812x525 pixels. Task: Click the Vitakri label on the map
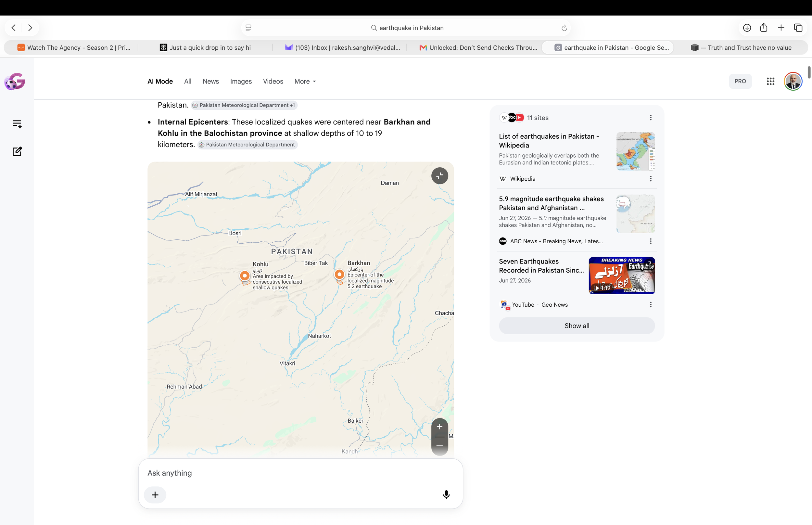pyautogui.click(x=287, y=364)
